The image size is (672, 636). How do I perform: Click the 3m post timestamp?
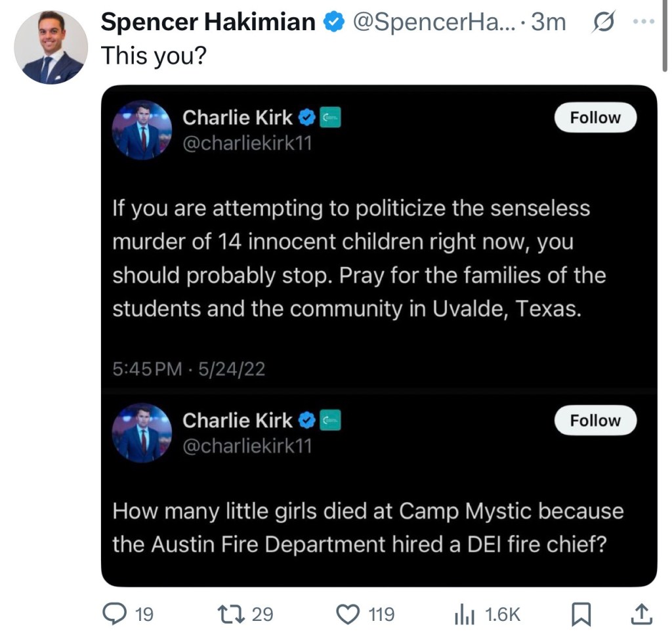coord(548,22)
